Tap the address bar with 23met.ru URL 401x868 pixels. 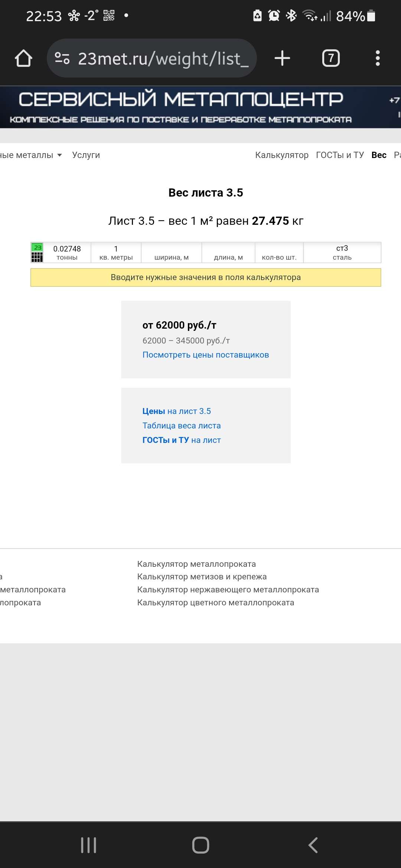[x=163, y=58]
